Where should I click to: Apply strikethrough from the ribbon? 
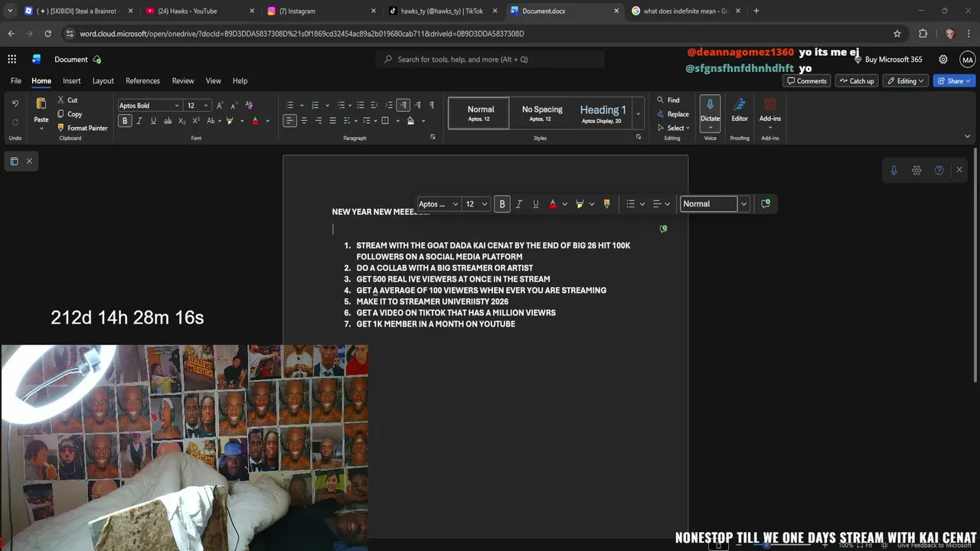coord(168,121)
